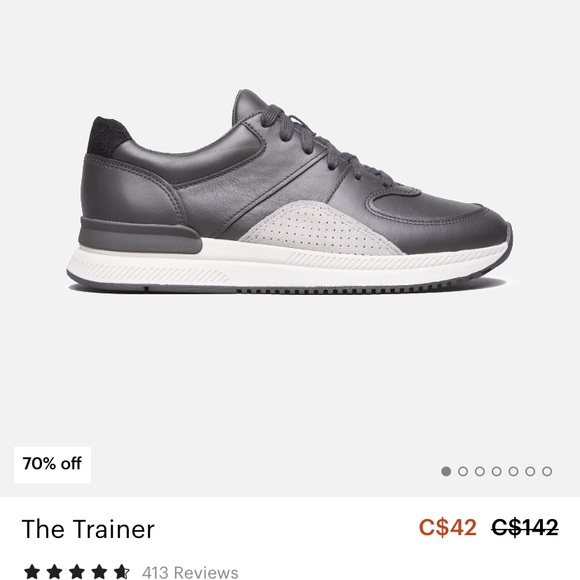Click the crossed-out C$142 original price
Viewport: 580px width, 580px height.
coord(525,527)
